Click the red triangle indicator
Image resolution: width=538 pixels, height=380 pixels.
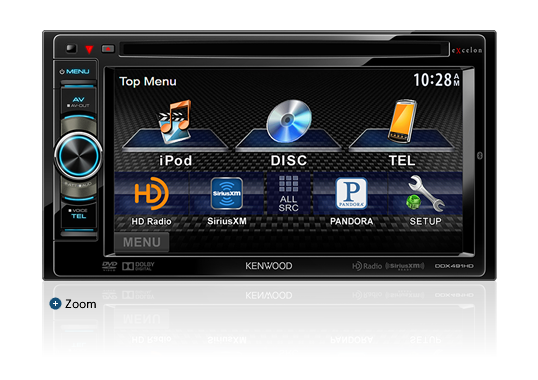click(x=89, y=49)
